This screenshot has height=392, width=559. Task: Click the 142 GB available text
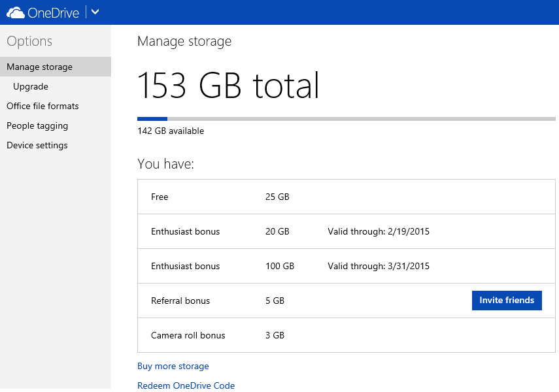click(x=171, y=131)
